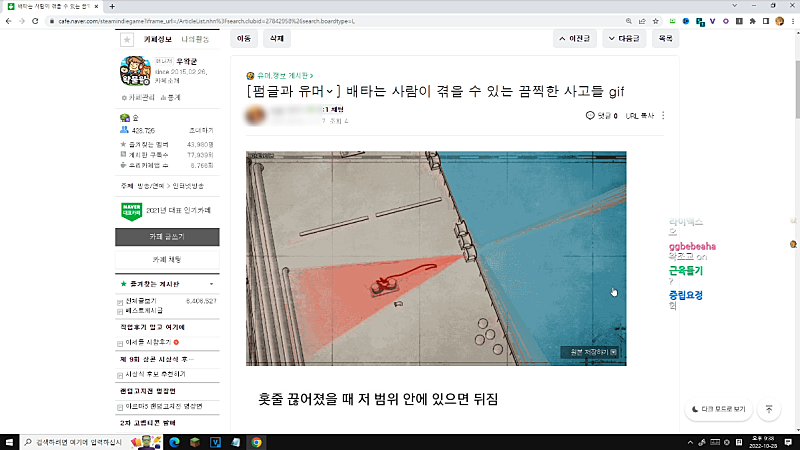Open the 통계 statistics link
The image size is (800, 450).
(170, 97)
